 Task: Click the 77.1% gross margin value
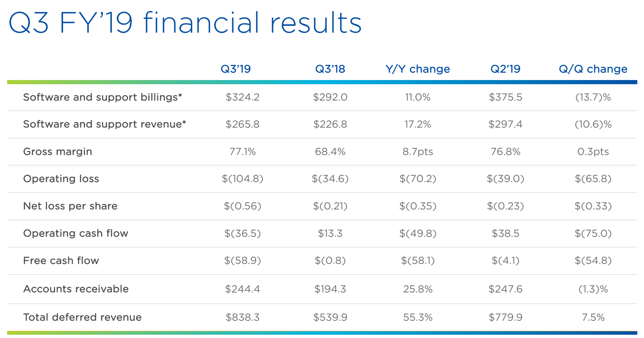click(x=243, y=152)
